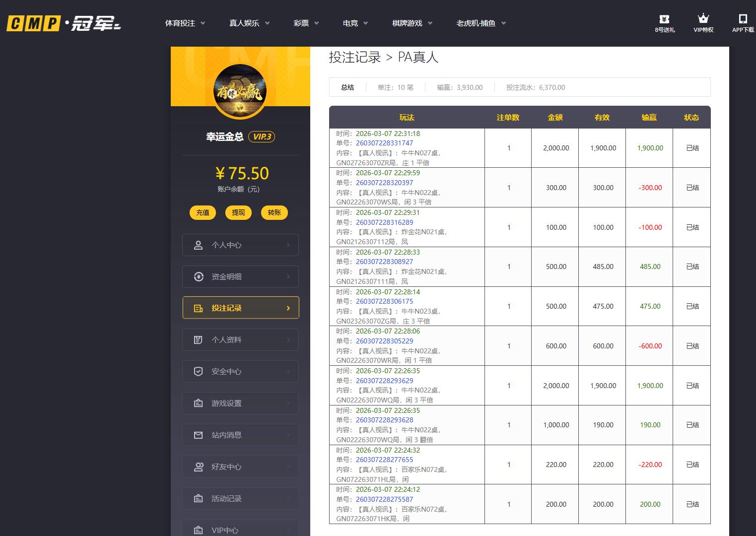Click the 好友中心 friends icon
The width and height of the screenshot is (756, 536).
pos(199,467)
